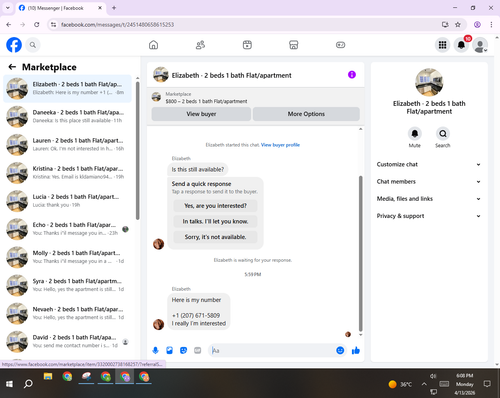This screenshot has width=500, height=398.
Task: Open Elizabeth conversation in chat list
Action: click(x=67, y=88)
